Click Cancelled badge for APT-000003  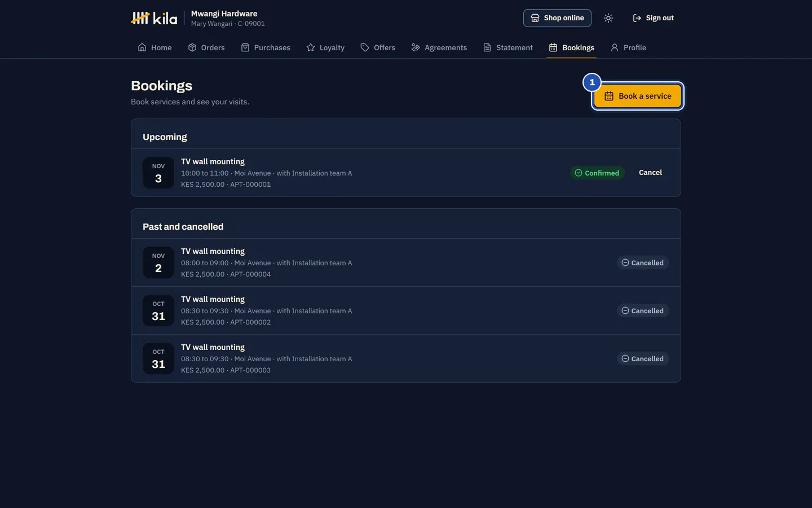pos(643,358)
